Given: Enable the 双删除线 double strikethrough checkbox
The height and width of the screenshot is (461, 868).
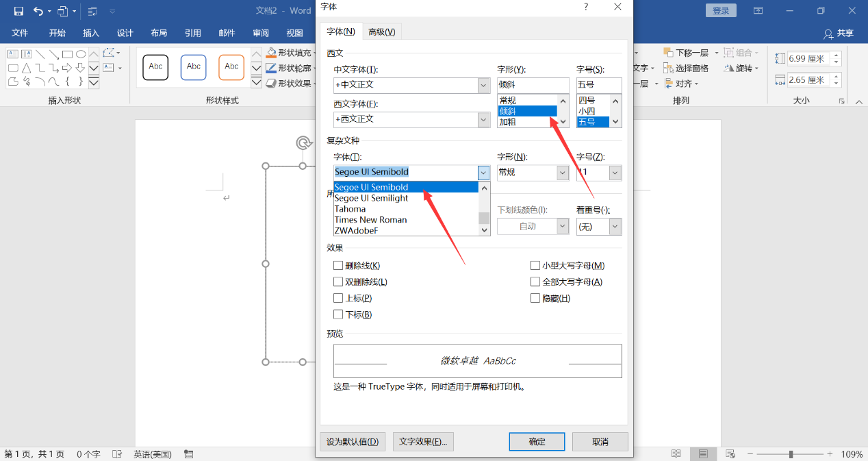Looking at the screenshot, I should [338, 282].
